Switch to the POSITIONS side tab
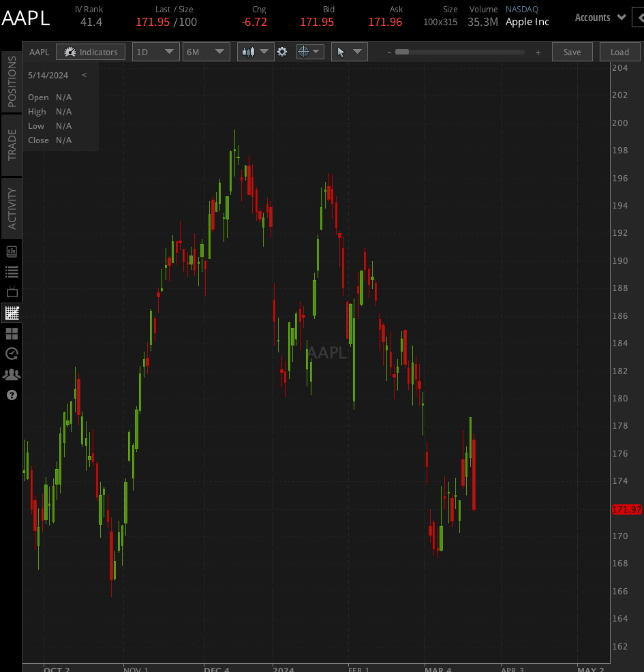The height and width of the screenshot is (672, 644). pyautogui.click(x=12, y=81)
